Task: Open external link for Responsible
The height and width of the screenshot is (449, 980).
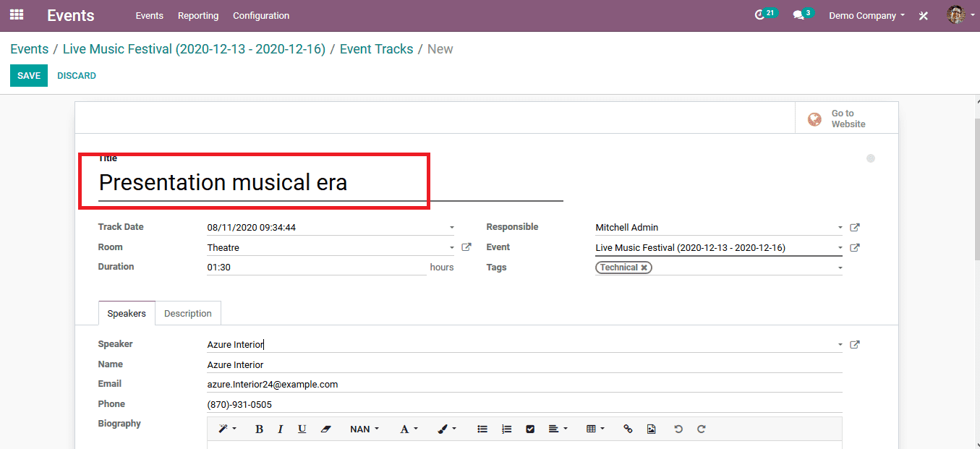Action: 854,227
